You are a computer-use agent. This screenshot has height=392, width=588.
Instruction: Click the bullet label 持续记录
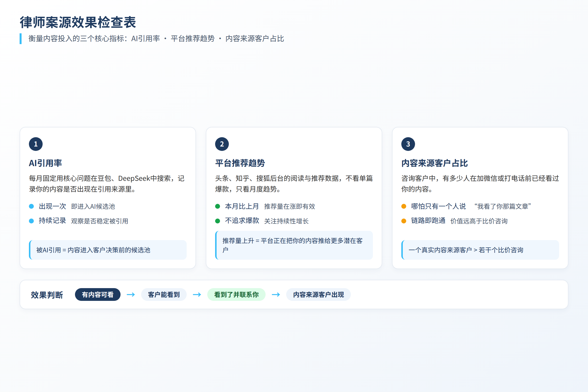click(52, 221)
